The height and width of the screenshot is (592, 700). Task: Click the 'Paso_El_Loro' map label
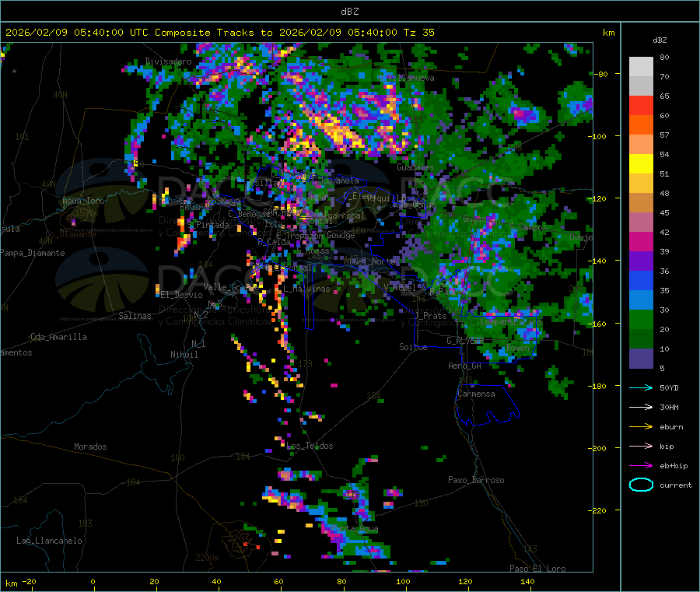click(537, 569)
